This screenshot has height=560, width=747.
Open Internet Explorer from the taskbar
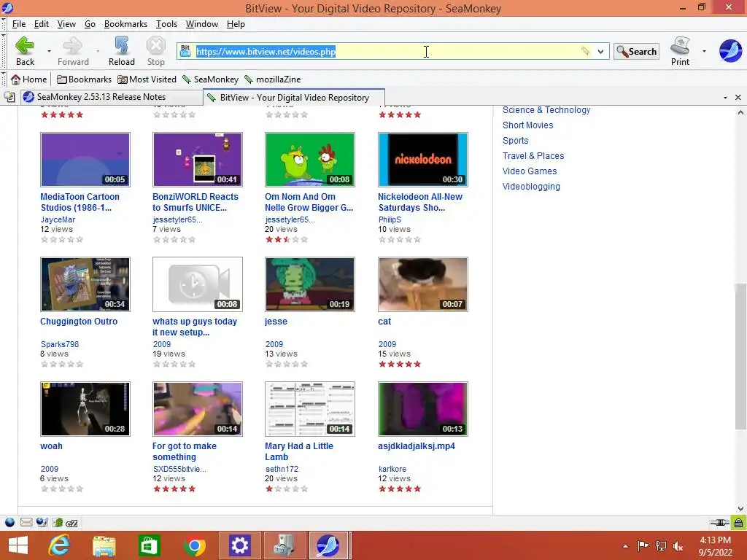pyautogui.click(x=59, y=545)
